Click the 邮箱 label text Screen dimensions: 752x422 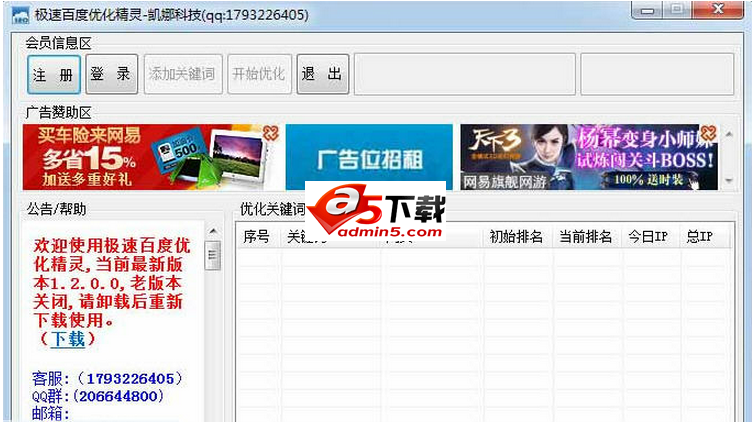[50, 413]
